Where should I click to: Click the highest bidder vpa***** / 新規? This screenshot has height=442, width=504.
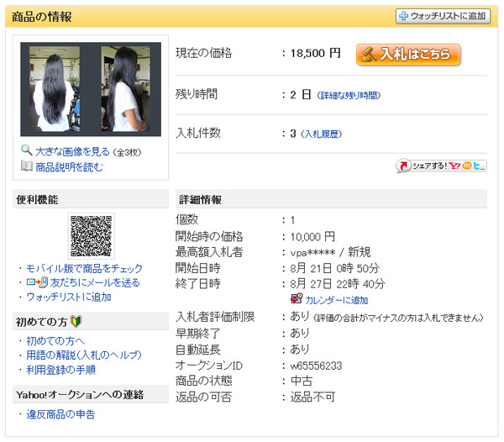point(330,252)
